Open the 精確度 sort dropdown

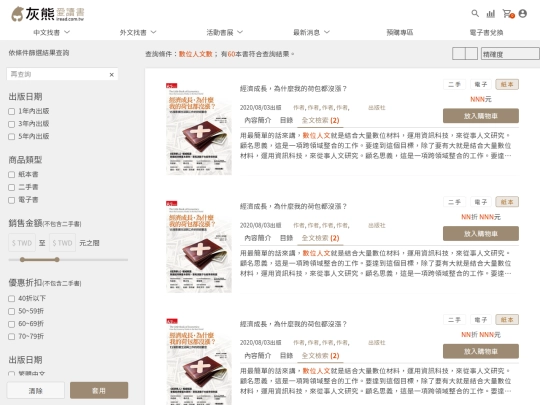point(510,54)
